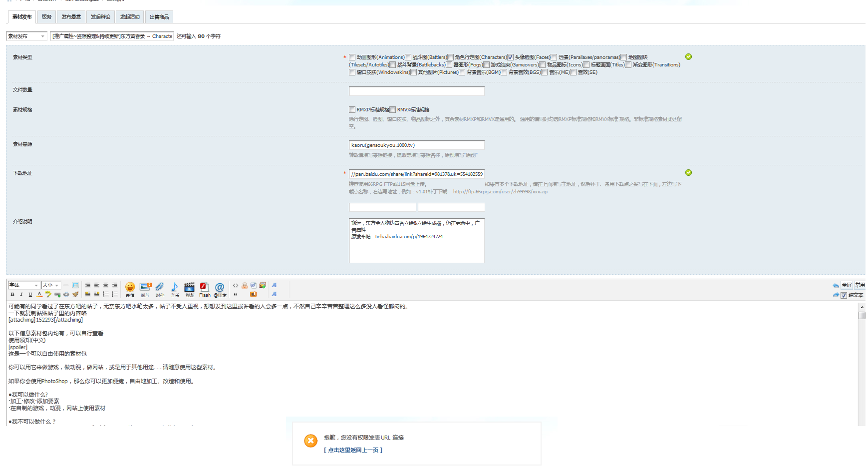This screenshot has width=868, height=471.
Task: Click the post title input field
Action: click(112, 36)
